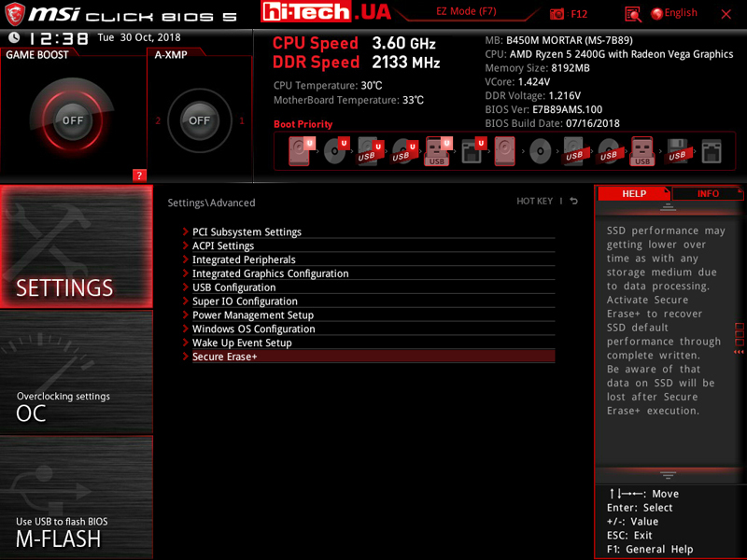The width and height of the screenshot is (747, 560).
Task: Select A-XMP profile 2
Action: coord(159,121)
